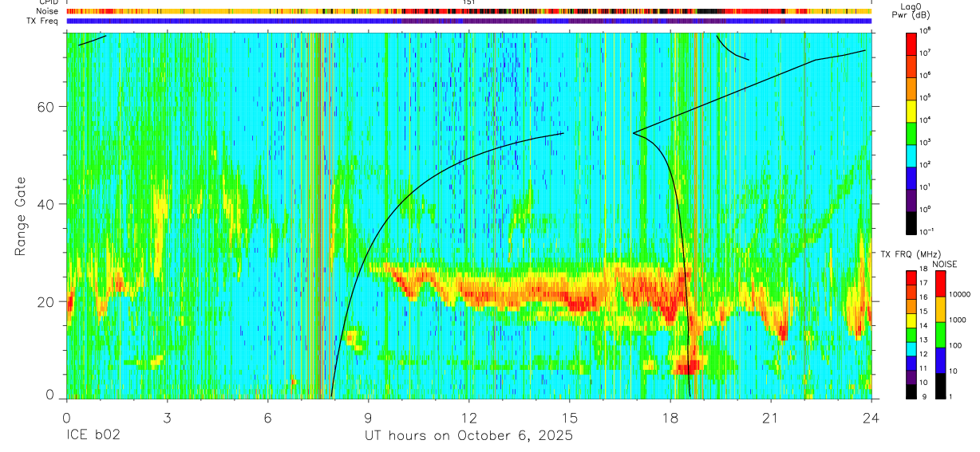Viewport: 980px width, 452px height.
Task: Click the red top segment of the NOISE colorbar
Action: click(939, 283)
